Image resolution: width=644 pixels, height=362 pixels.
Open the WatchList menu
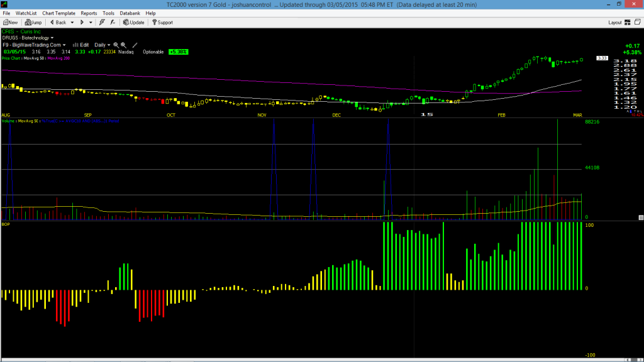point(26,13)
